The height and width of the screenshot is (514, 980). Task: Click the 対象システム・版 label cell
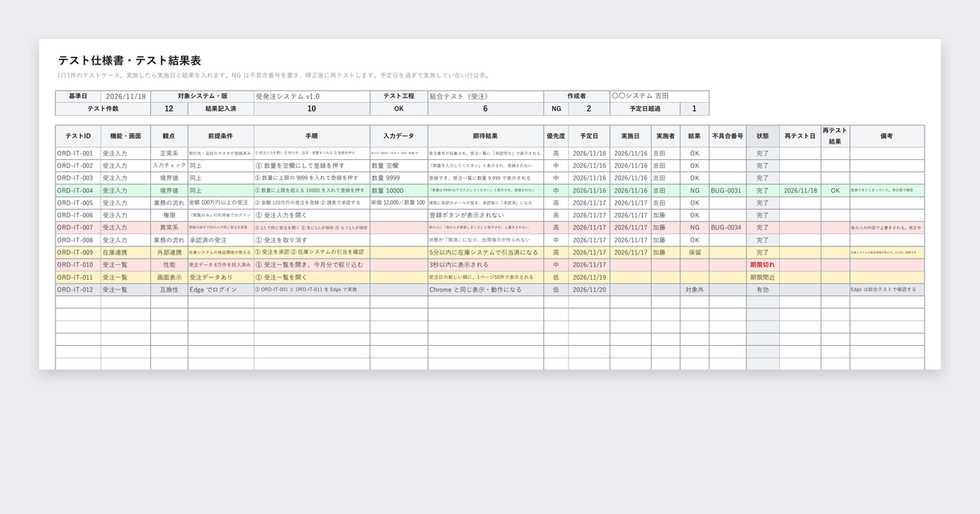click(203, 96)
